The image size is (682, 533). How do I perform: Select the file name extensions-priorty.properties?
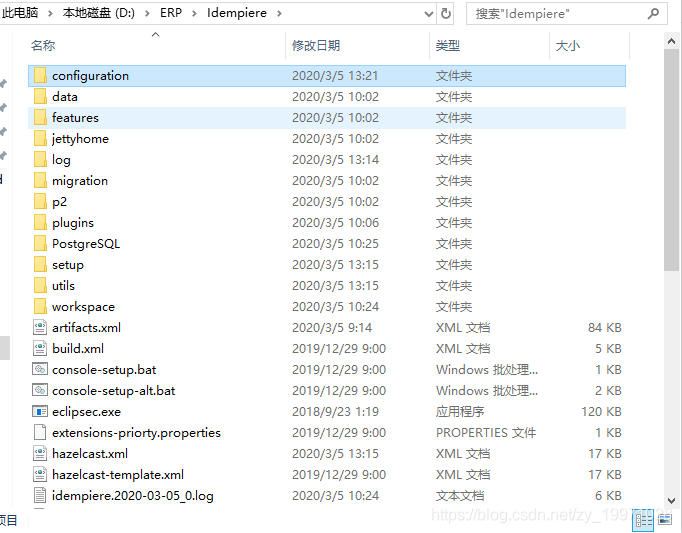[136, 432]
